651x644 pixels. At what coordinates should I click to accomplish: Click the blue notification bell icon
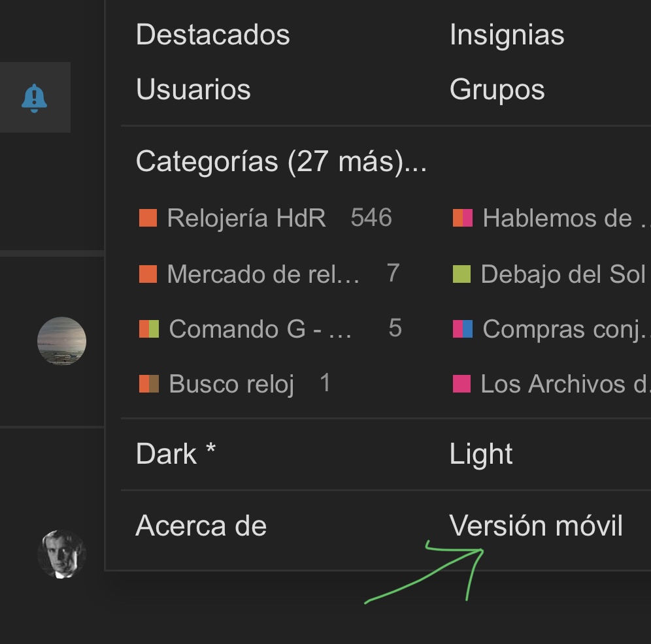coord(34,98)
